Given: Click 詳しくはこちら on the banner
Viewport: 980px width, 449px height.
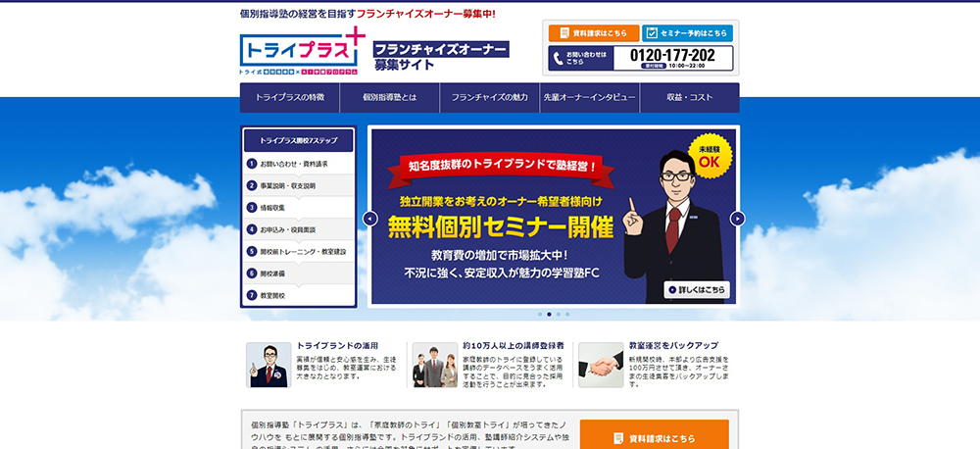Looking at the screenshot, I should (x=697, y=289).
